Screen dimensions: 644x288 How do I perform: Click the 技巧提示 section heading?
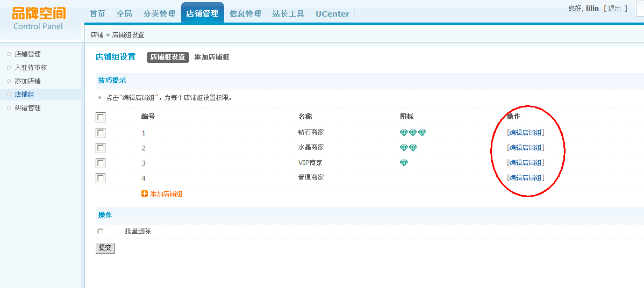point(112,81)
